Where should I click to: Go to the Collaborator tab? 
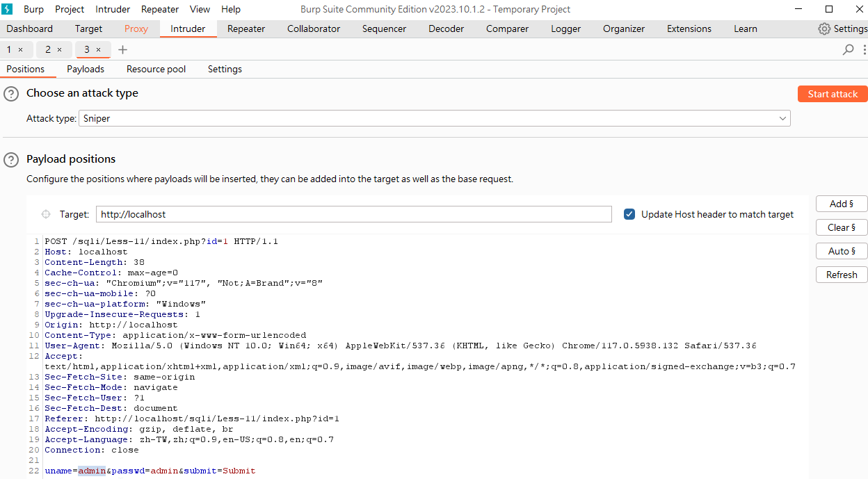314,29
